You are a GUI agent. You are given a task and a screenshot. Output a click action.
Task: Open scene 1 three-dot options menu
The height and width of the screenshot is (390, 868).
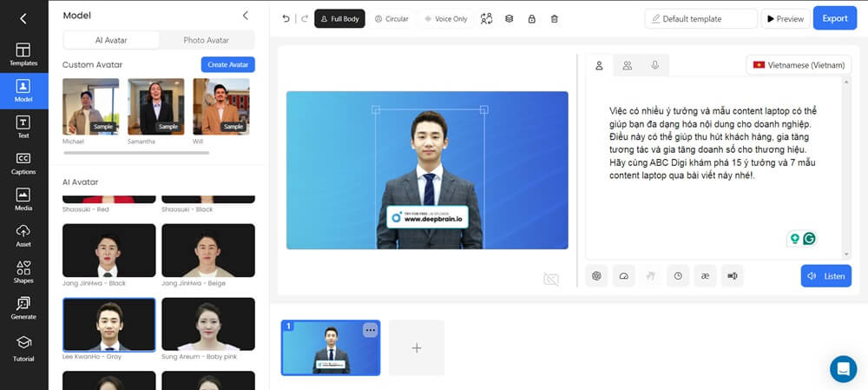tap(370, 330)
